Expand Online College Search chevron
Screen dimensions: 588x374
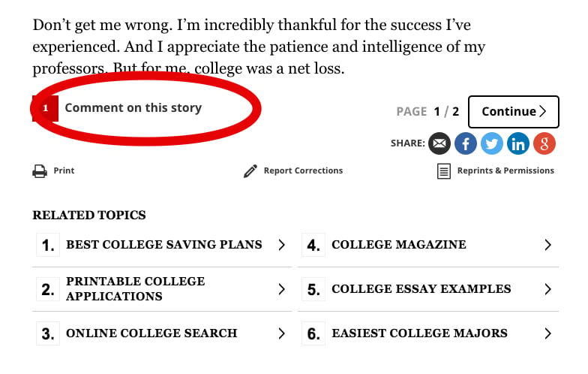282,333
